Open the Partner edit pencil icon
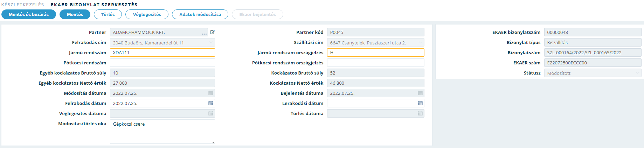This screenshot has height=148, width=644. click(213, 32)
